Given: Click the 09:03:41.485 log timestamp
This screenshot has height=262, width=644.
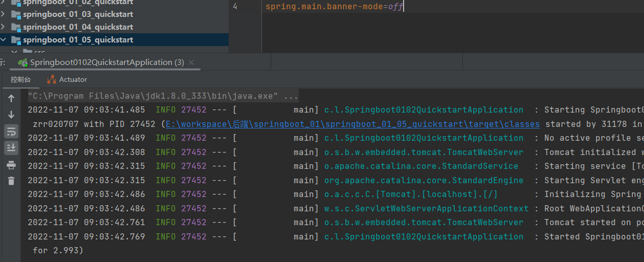Looking at the screenshot, I should pos(86,110).
